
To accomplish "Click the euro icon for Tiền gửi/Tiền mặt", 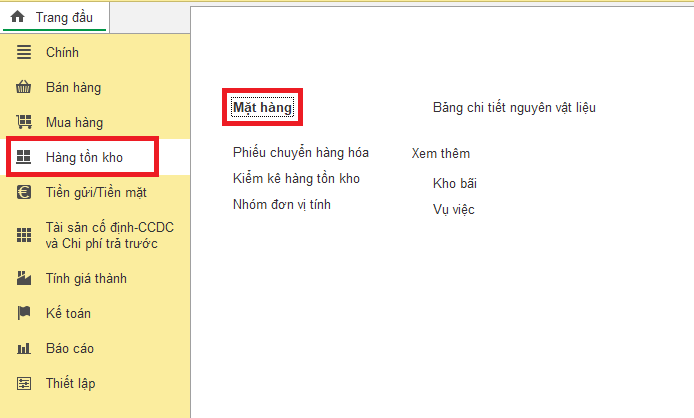I will click(x=24, y=192).
